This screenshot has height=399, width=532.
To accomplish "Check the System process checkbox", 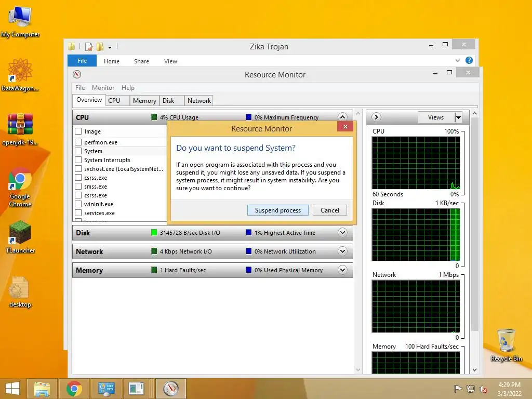I will point(78,151).
